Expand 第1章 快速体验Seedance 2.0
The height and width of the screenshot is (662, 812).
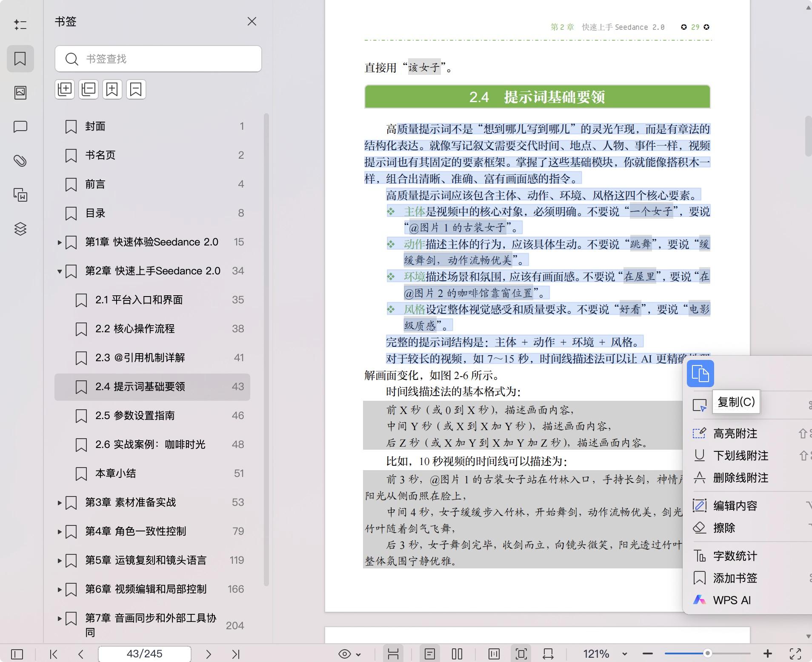click(x=60, y=243)
